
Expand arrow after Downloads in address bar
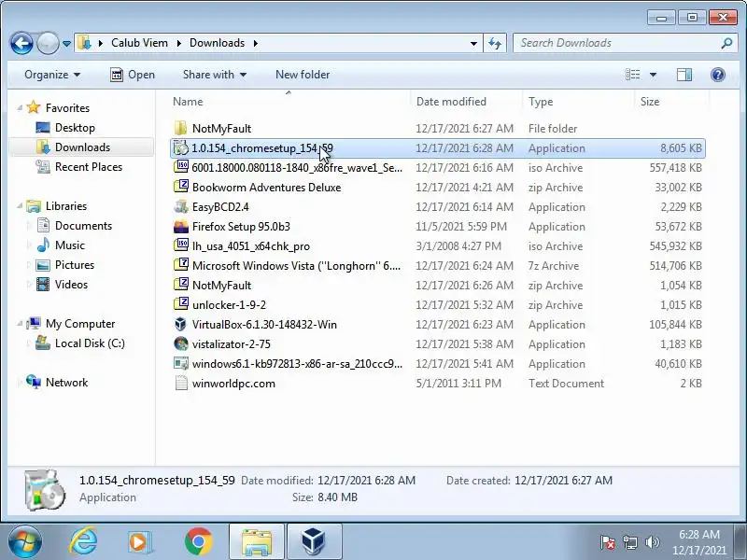[x=256, y=43]
